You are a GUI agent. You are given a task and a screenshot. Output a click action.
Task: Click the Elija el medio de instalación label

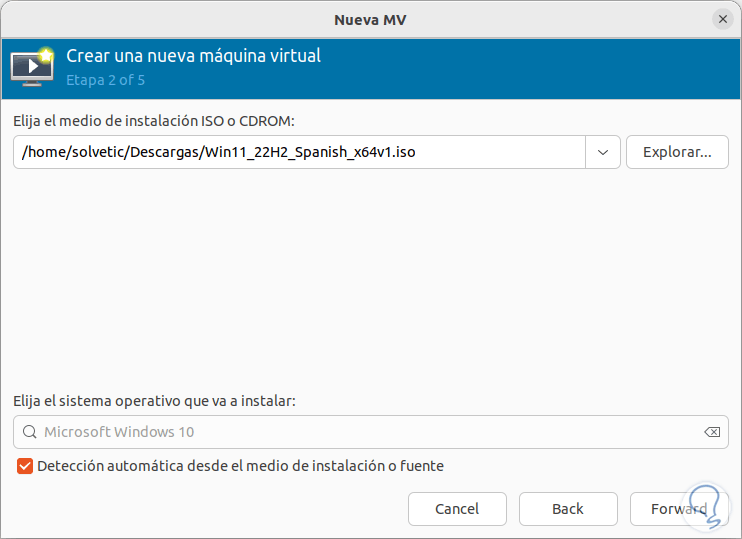coord(155,120)
